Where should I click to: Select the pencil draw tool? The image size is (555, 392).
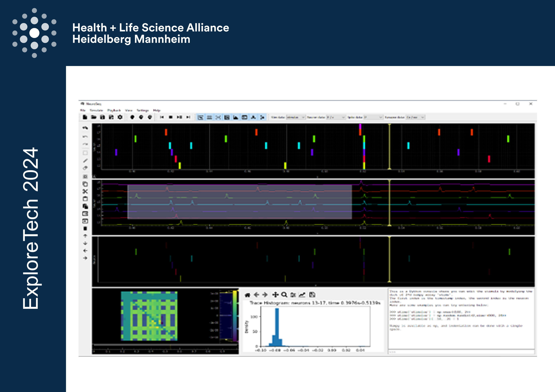[x=85, y=161]
